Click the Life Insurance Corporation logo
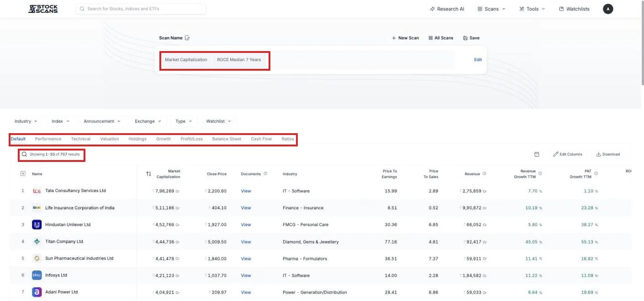The image size is (644, 301). point(37,208)
